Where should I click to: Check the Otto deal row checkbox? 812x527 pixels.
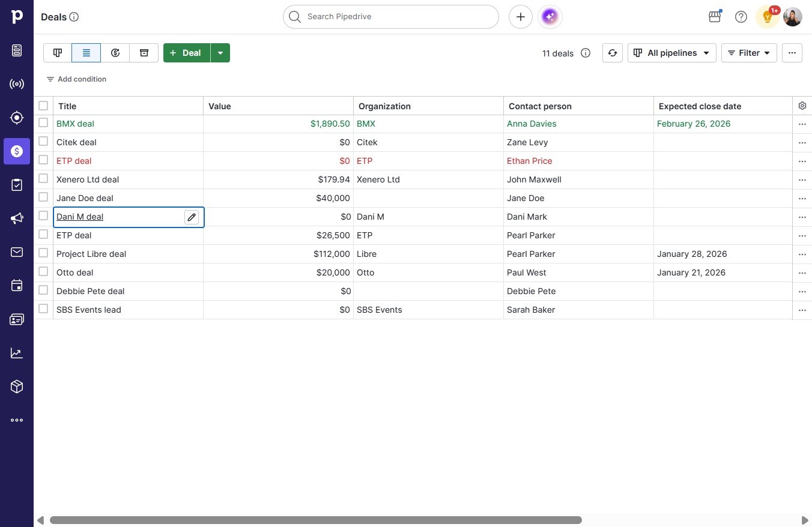(43, 271)
